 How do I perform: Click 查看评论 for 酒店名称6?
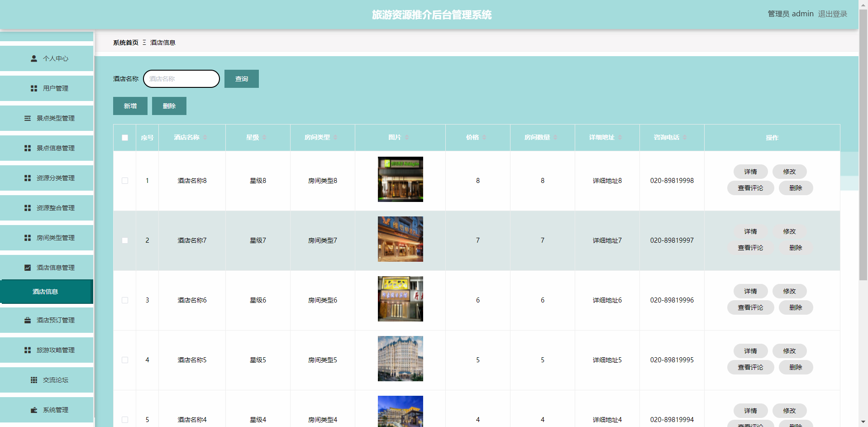(x=751, y=307)
